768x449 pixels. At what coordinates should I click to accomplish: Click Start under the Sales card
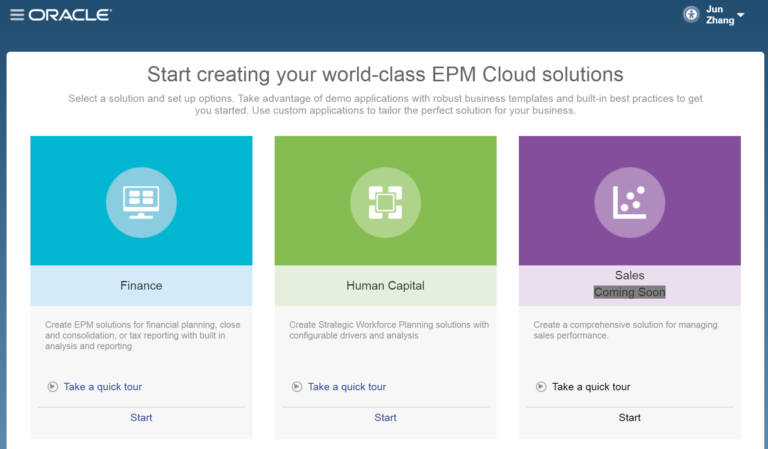(x=629, y=418)
